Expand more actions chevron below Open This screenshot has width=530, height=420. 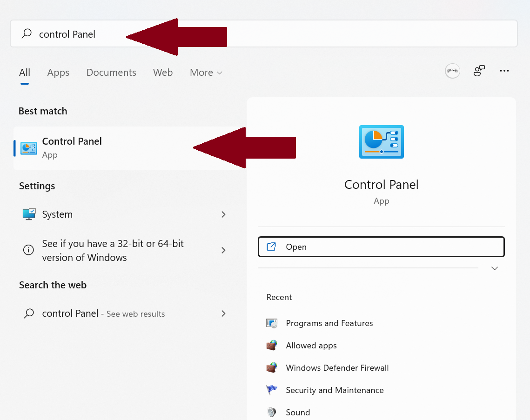coord(495,268)
